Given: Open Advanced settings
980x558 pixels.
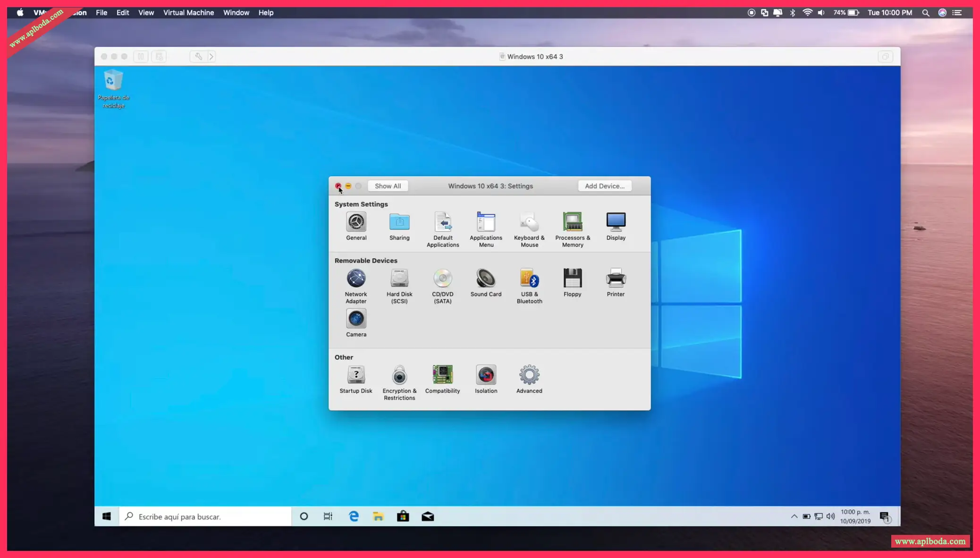Looking at the screenshot, I should coord(529,380).
